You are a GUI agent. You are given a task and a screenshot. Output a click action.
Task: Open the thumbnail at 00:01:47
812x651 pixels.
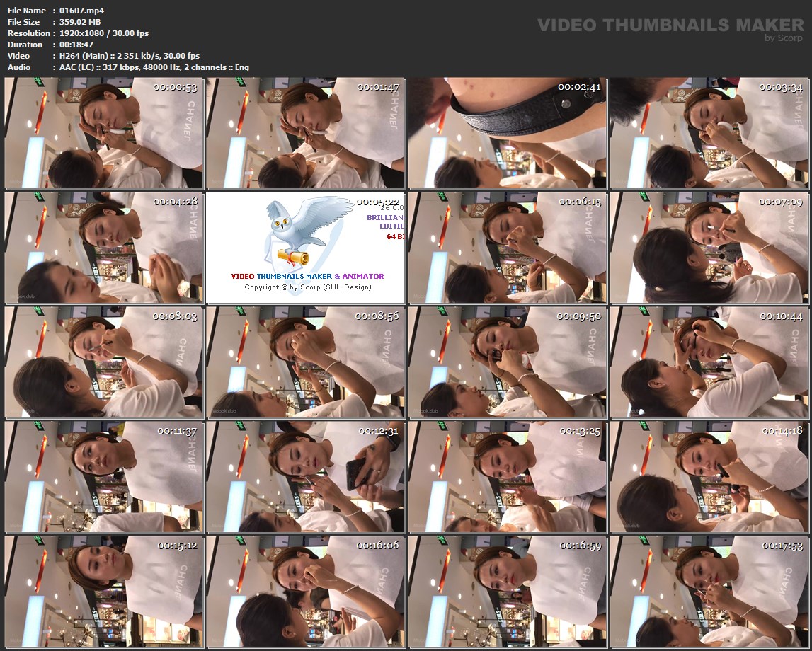(305, 133)
